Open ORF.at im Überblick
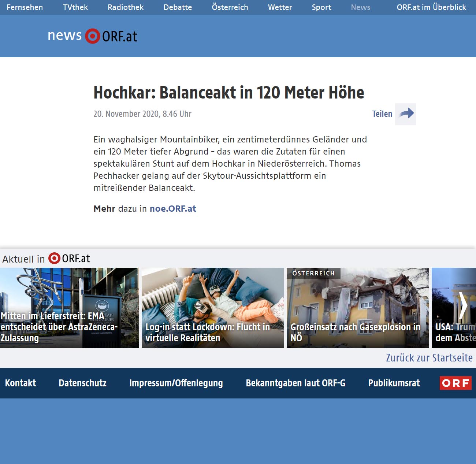The width and height of the screenshot is (476, 464). click(431, 7)
